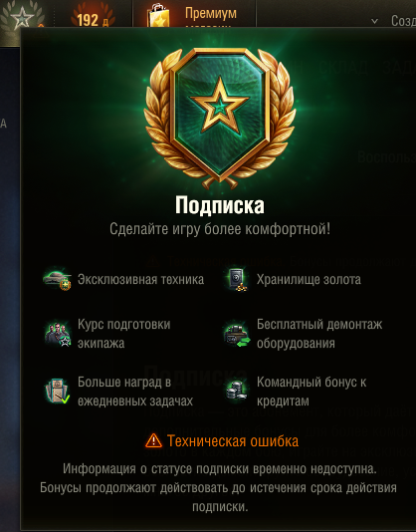Click the gold vault safe icon
416x532 pixels.
coord(236,280)
